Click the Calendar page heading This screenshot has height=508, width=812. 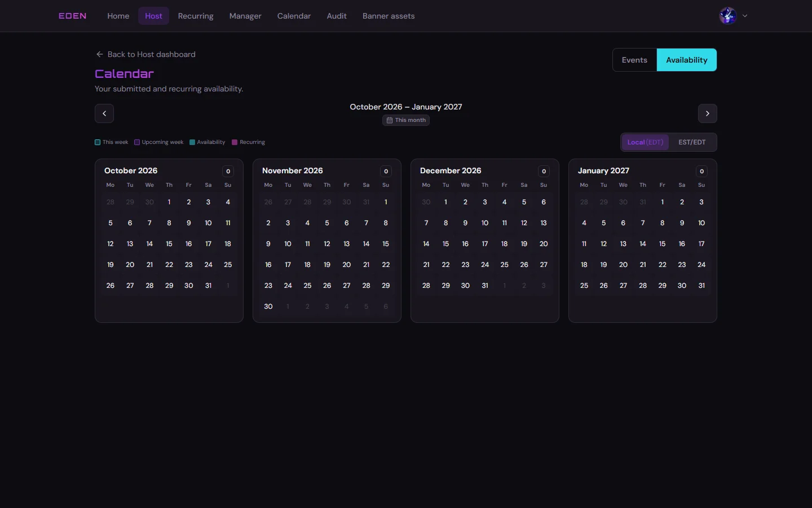click(x=124, y=74)
